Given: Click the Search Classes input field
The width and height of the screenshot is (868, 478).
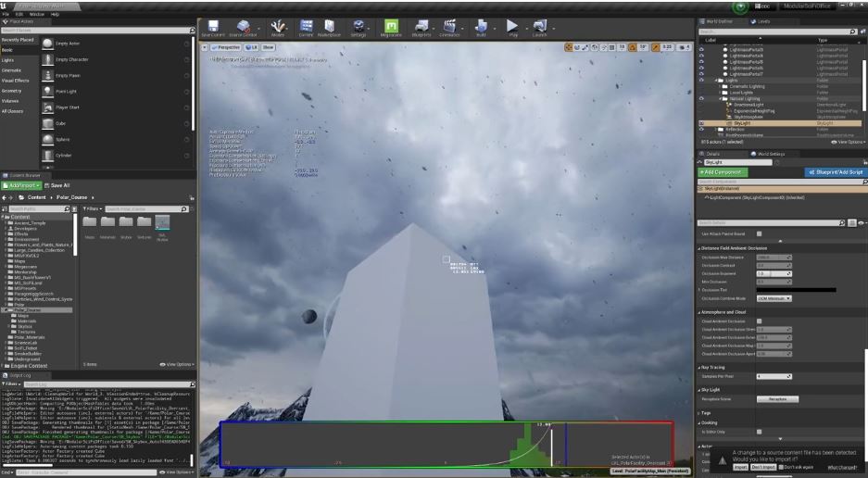Looking at the screenshot, I should click(x=93, y=30).
